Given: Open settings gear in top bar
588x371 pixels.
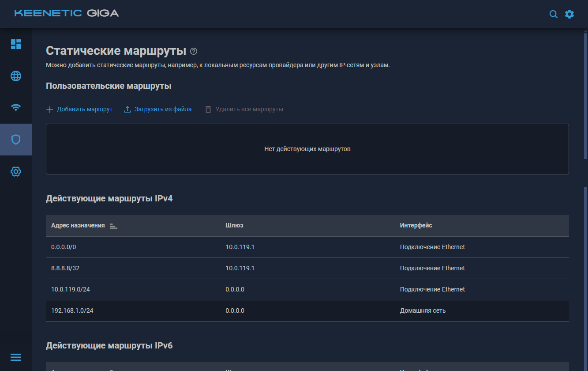Looking at the screenshot, I should pyautogui.click(x=569, y=14).
